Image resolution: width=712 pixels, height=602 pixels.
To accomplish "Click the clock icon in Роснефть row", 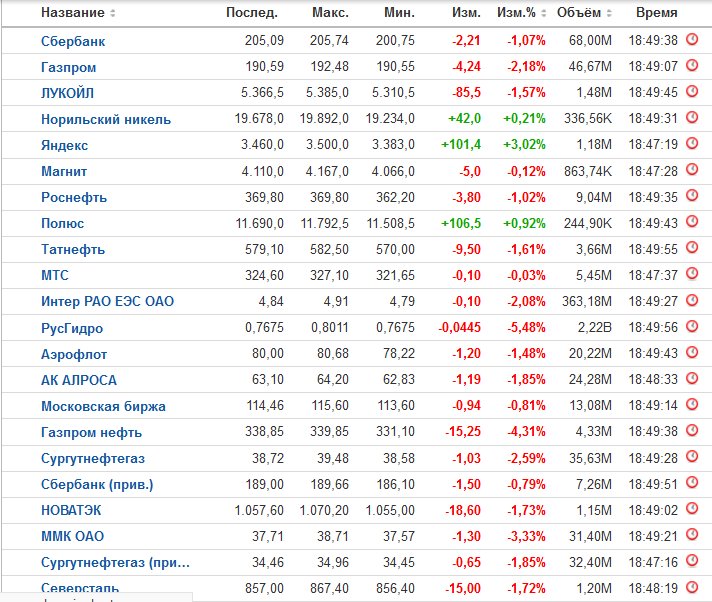I will [x=692, y=196].
